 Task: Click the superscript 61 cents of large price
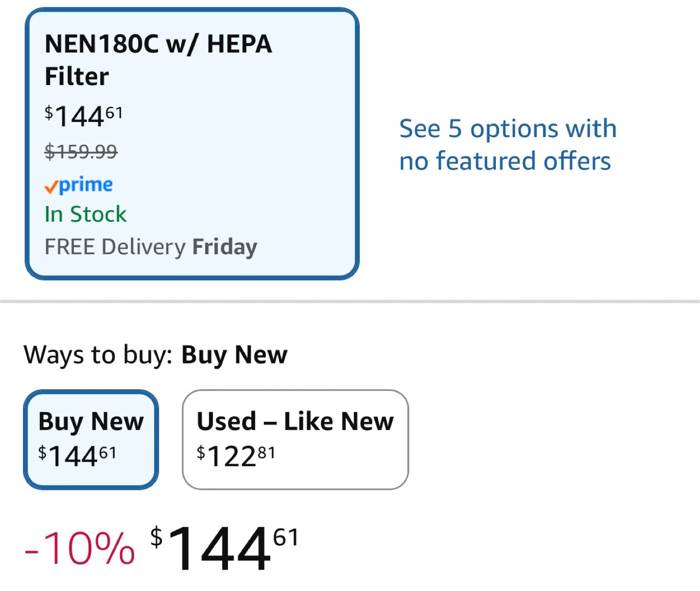point(286,538)
